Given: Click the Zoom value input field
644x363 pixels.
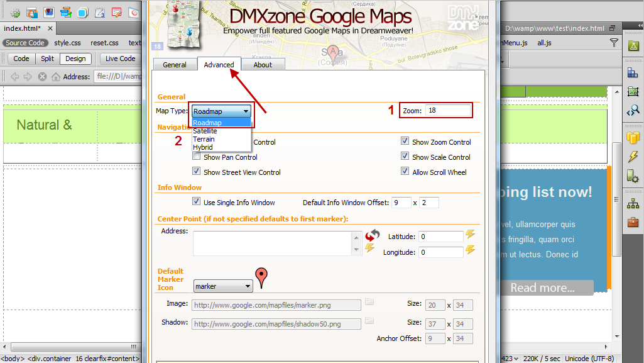Looking at the screenshot, I should (448, 110).
